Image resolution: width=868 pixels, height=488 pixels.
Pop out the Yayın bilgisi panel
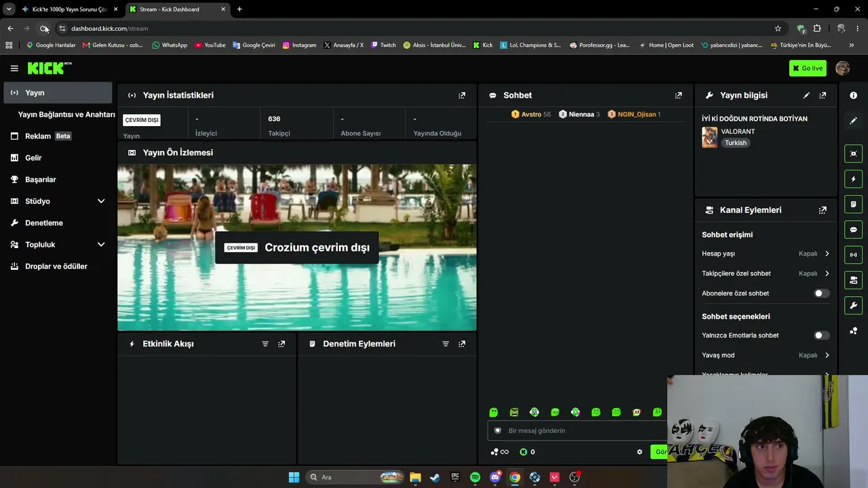click(823, 96)
